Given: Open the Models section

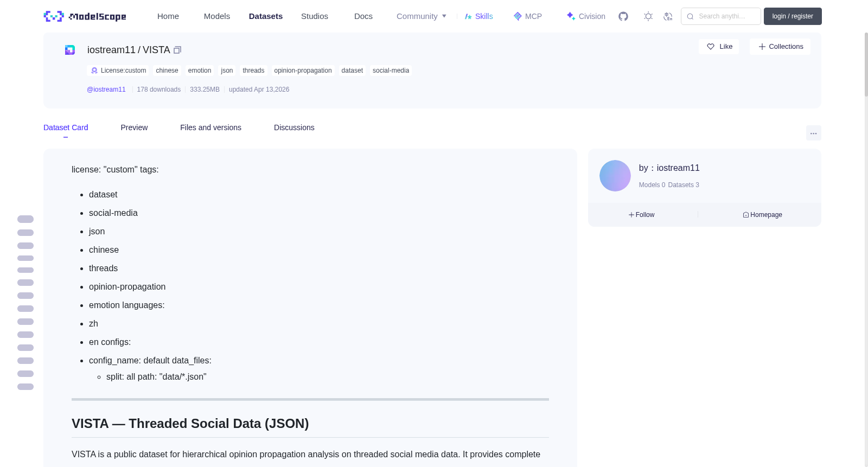Looking at the screenshot, I should [x=217, y=16].
